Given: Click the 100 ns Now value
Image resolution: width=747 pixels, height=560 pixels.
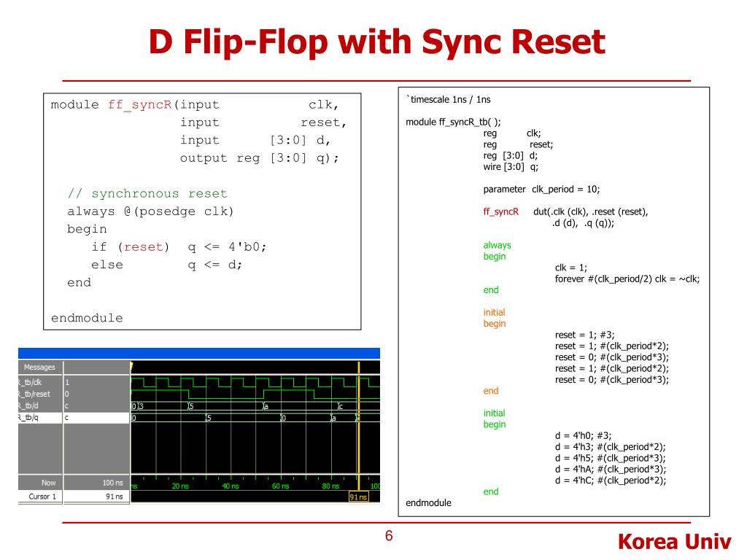Looking at the screenshot, I should tap(112, 483).
